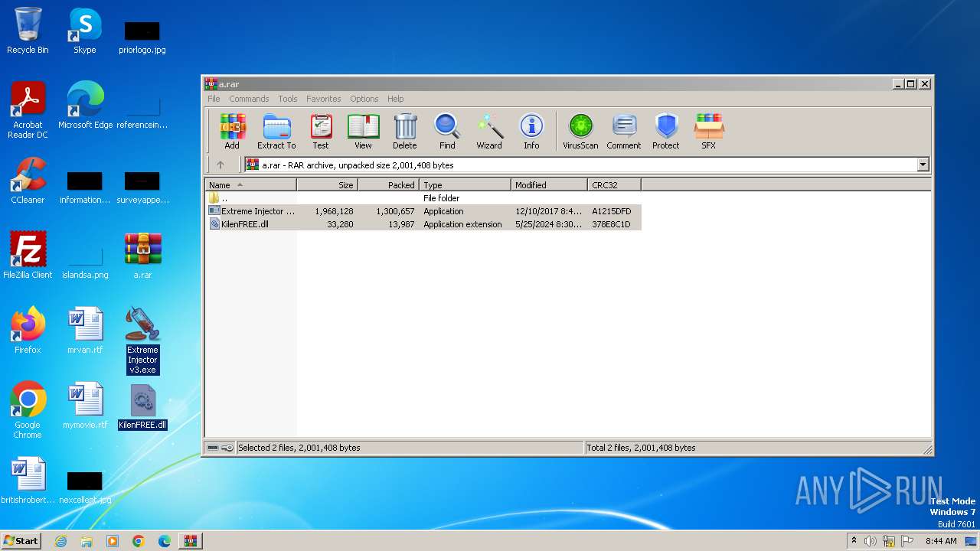Open Chrome from the taskbar
Viewport: 980px width, 551px height.
[139, 541]
